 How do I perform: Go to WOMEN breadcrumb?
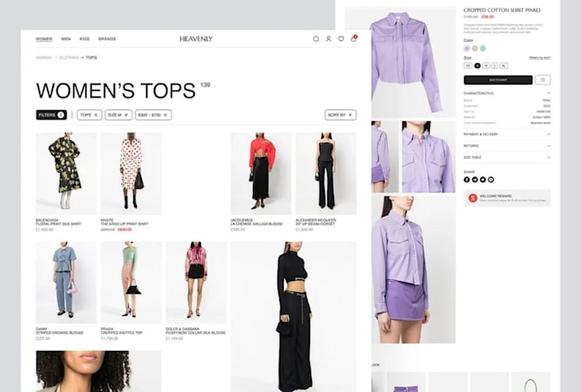pyautogui.click(x=44, y=57)
